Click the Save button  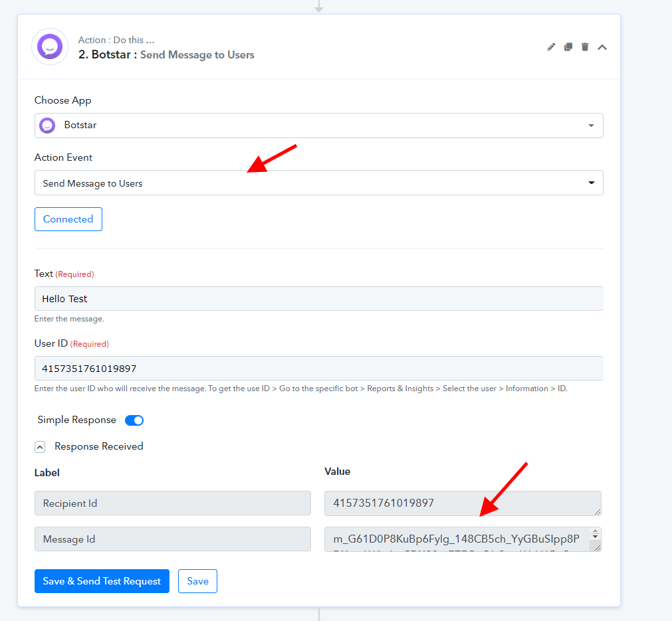(x=197, y=581)
